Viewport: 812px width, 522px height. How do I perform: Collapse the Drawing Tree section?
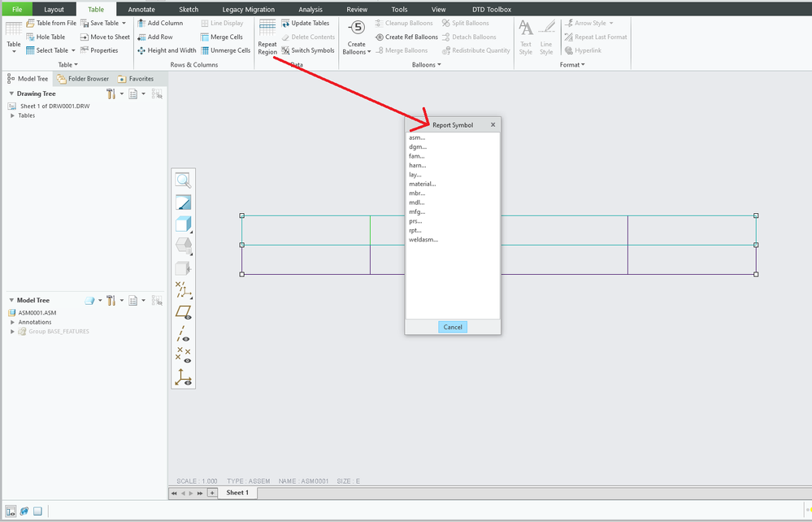11,94
